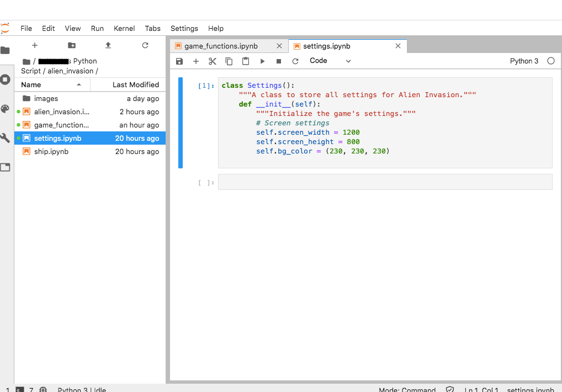Screen dimensions: 562x392
Task: Select game_function notebook in file list
Action: [90, 125]
